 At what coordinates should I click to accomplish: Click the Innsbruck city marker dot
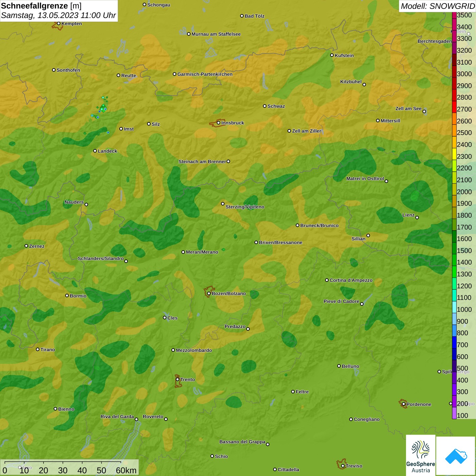(219, 123)
